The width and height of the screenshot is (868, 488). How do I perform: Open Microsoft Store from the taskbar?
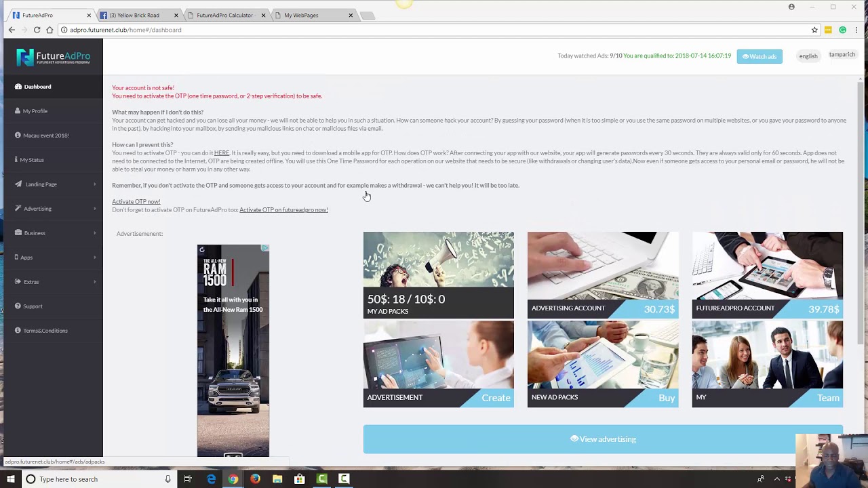coord(300,479)
